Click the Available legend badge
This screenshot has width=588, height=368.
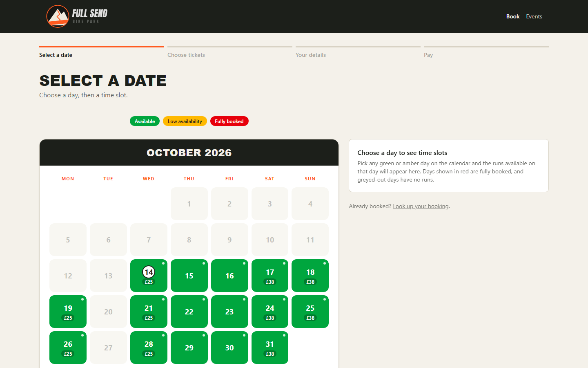[145, 121]
